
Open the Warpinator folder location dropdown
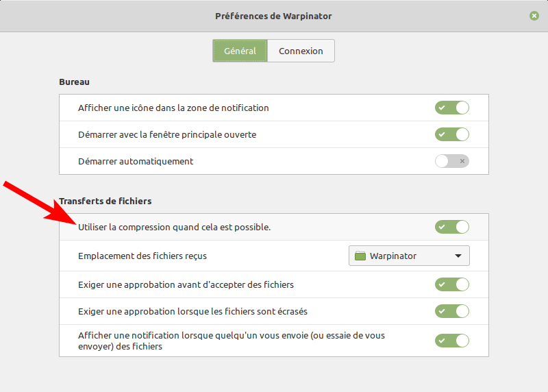(x=409, y=256)
